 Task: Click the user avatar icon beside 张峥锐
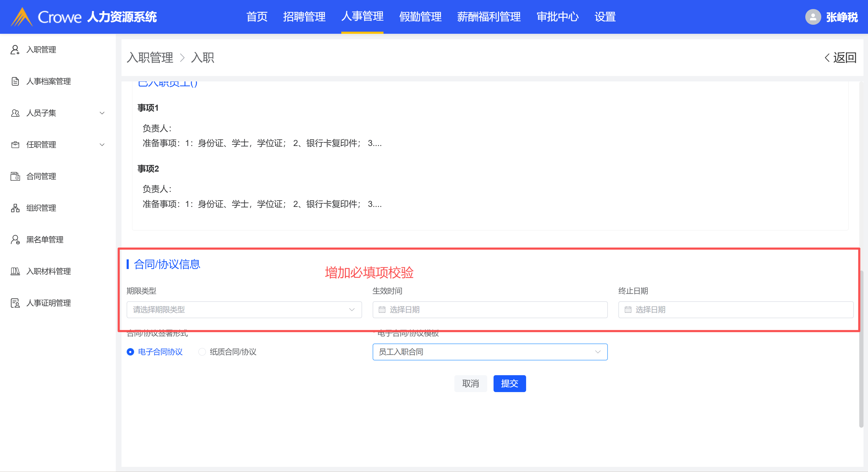(x=813, y=17)
